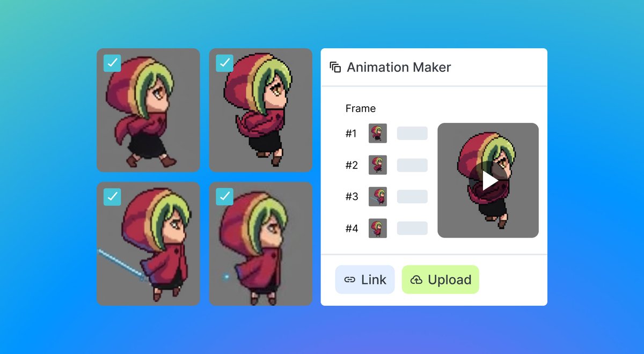Image resolution: width=644 pixels, height=354 pixels.
Task: Click the Link button
Action: tap(365, 279)
